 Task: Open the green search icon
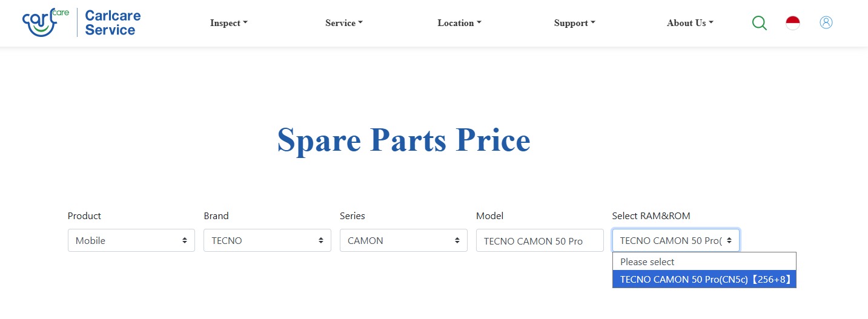point(759,23)
